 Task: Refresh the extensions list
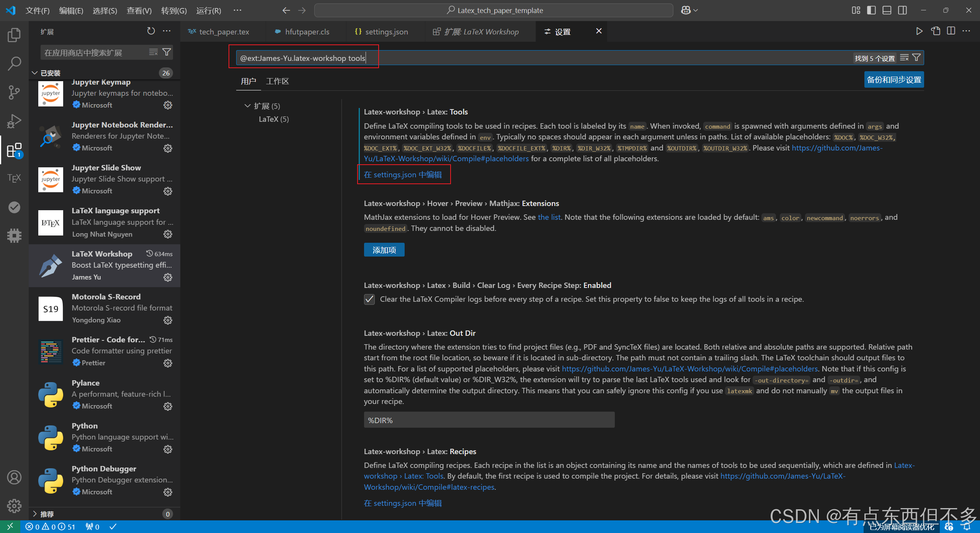[x=151, y=31]
